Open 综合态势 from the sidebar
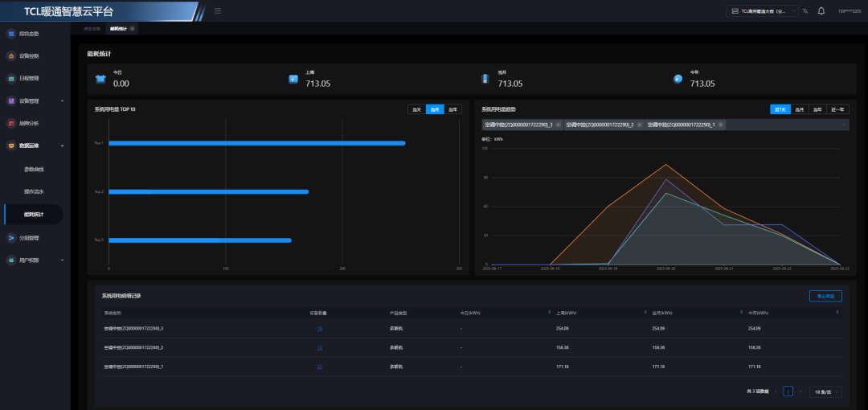This screenshot has width=868, height=410. [x=29, y=34]
